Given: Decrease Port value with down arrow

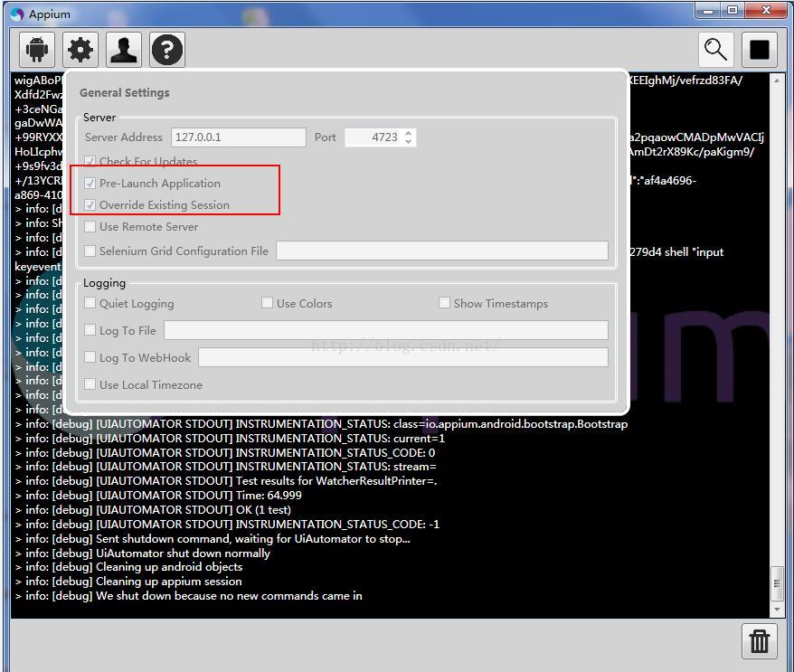Looking at the screenshot, I should pos(408,141).
